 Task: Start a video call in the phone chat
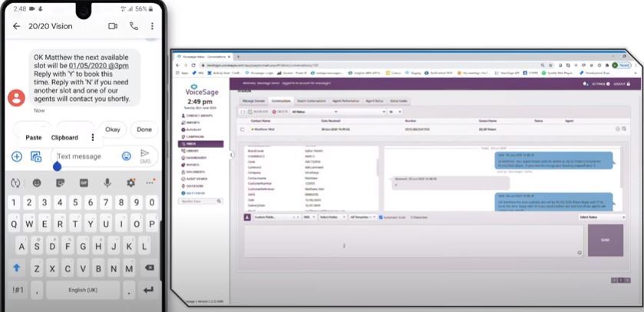(x=113, y=26)
